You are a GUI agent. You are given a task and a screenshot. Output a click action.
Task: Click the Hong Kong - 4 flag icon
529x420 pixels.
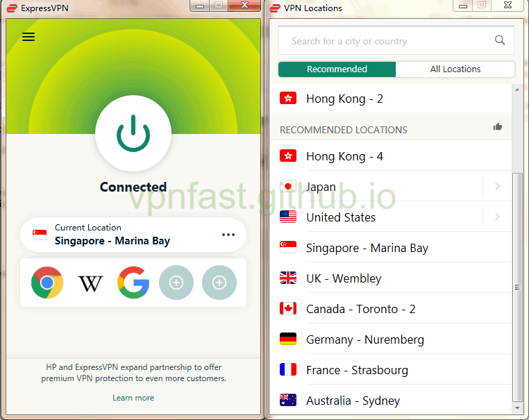pos(288,156)
